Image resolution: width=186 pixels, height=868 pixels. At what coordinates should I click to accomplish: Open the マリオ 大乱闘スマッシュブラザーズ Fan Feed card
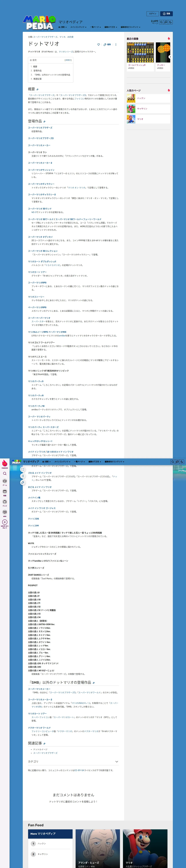tap(145, 848)
